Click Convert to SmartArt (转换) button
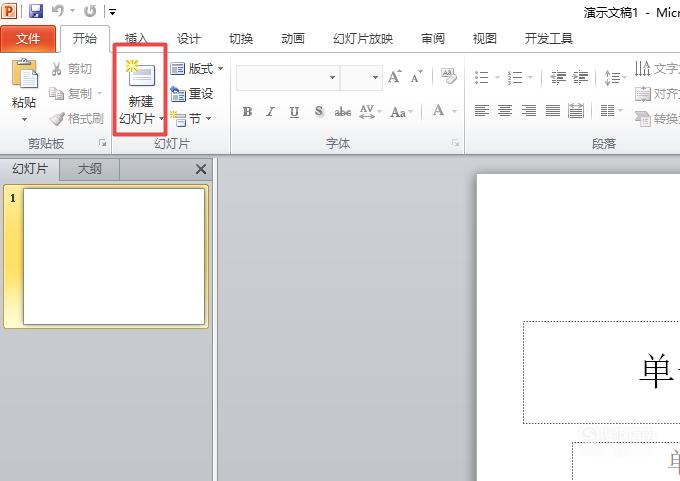Image resolution: width=680 pixels, height=481 pixels. 657,118
